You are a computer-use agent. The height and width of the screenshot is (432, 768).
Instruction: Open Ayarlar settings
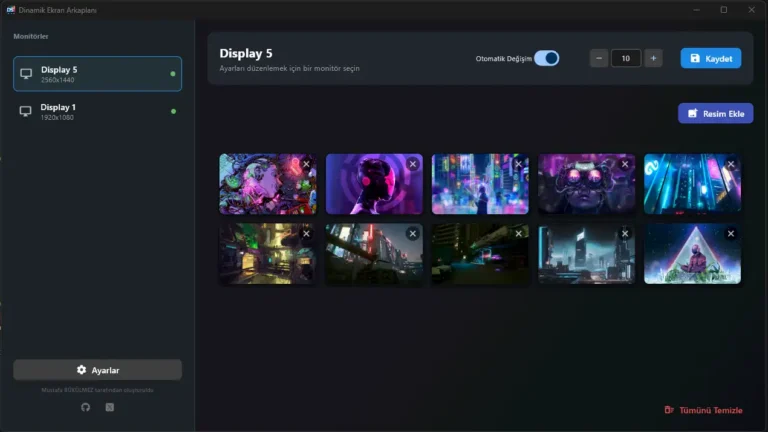click(97, 370)
